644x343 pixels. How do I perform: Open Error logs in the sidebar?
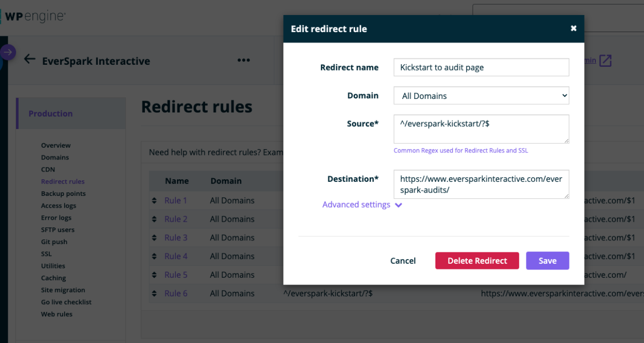tap(56, 218)
